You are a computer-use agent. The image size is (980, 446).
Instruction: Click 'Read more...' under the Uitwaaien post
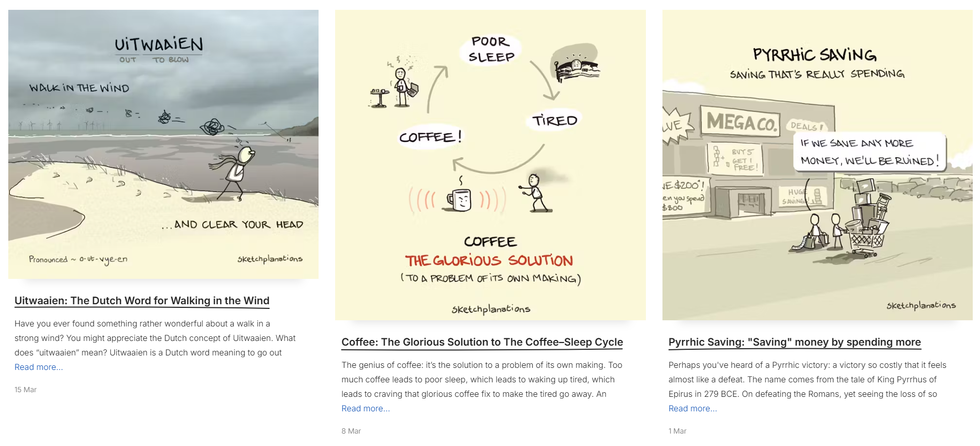pos(39,367)
